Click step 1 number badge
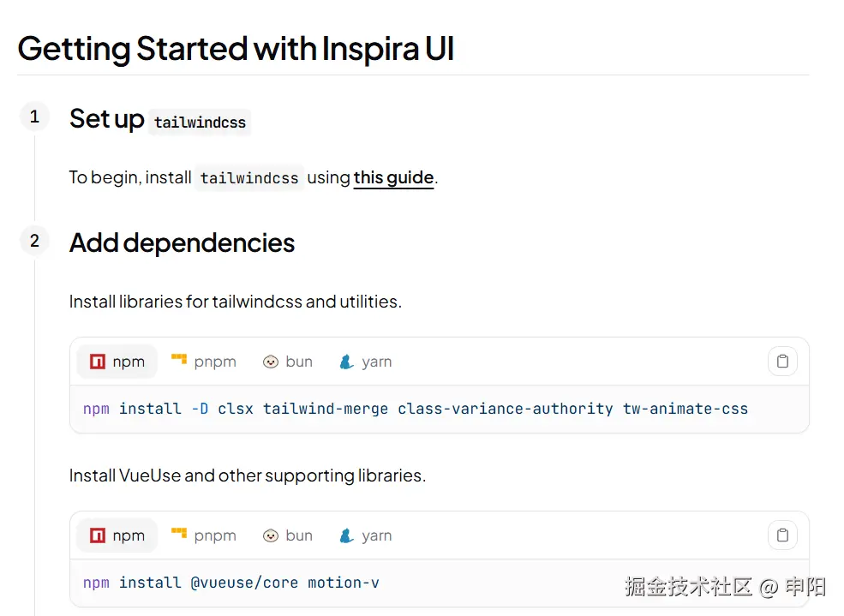 coord(34,117)
